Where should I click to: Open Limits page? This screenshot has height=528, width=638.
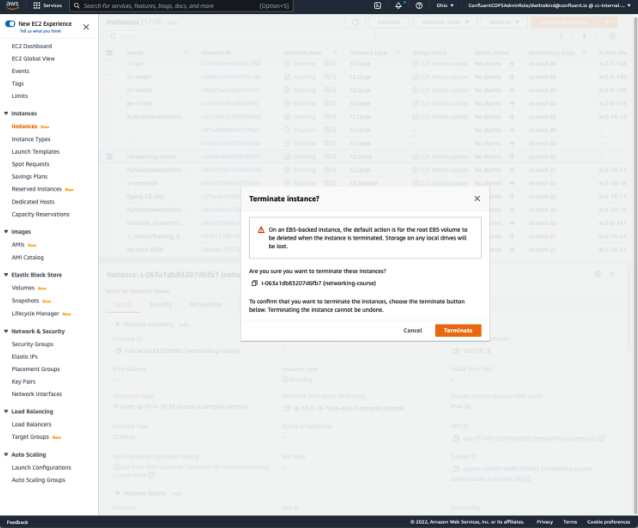pos(20,96)
